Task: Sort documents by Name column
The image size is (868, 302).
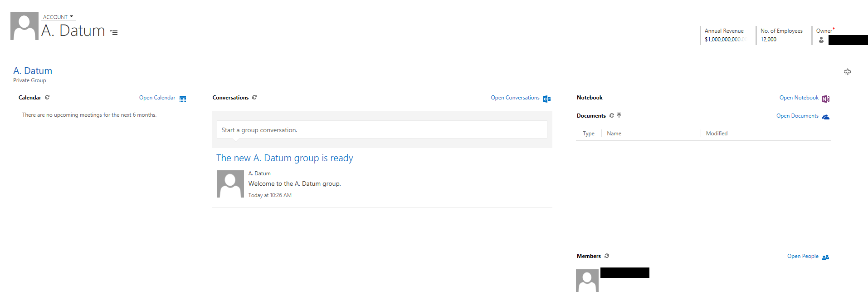Action: (614, 134)
